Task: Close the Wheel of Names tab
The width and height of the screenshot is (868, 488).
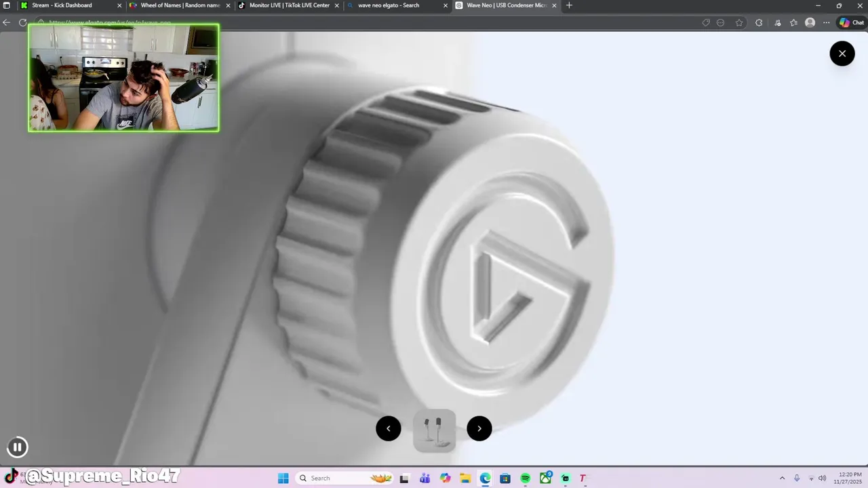Action: 229,5
